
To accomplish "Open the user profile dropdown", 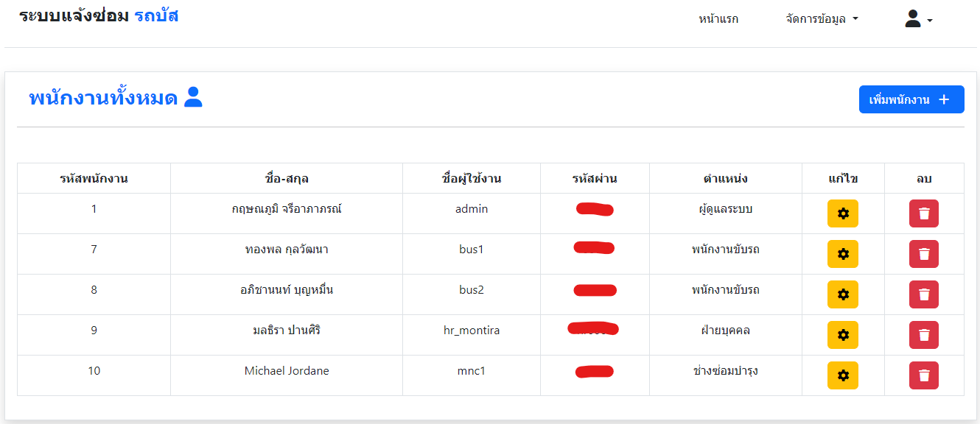I will coord(918,20).
